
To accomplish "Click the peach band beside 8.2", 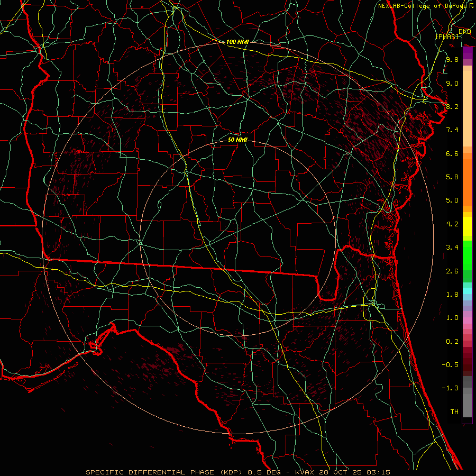I will (467, 108).
